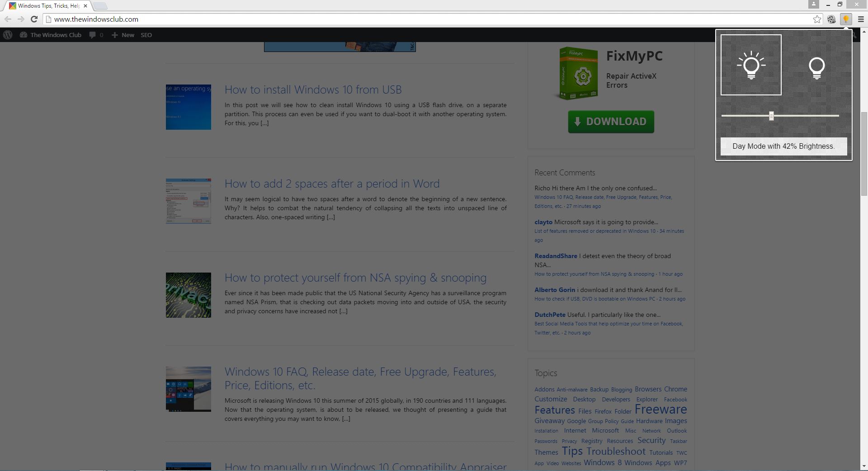Screen dimensions: 868x471
Task: Select the Browsers topic tag
Action: coord(648,389)
